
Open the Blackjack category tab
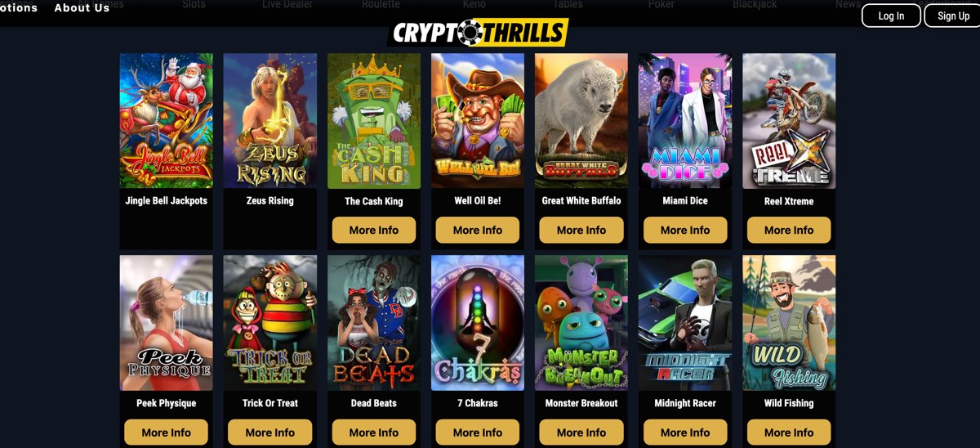tap(755, 4)
